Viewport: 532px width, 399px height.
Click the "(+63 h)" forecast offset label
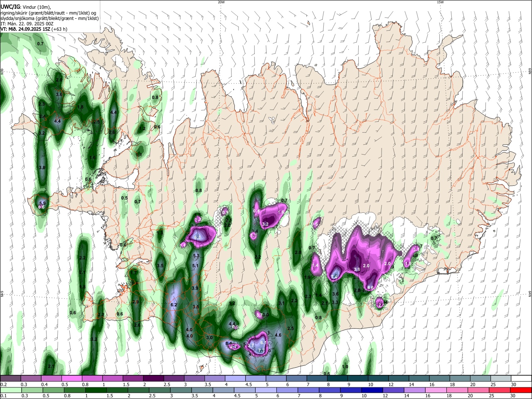click(59, 30)
